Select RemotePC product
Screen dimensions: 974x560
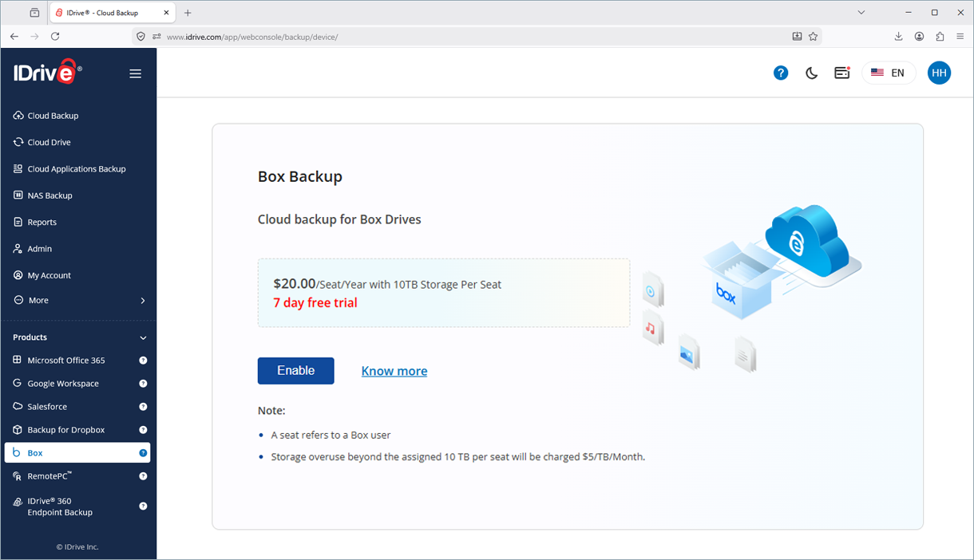pyautogui.click(x=49, y=476)
